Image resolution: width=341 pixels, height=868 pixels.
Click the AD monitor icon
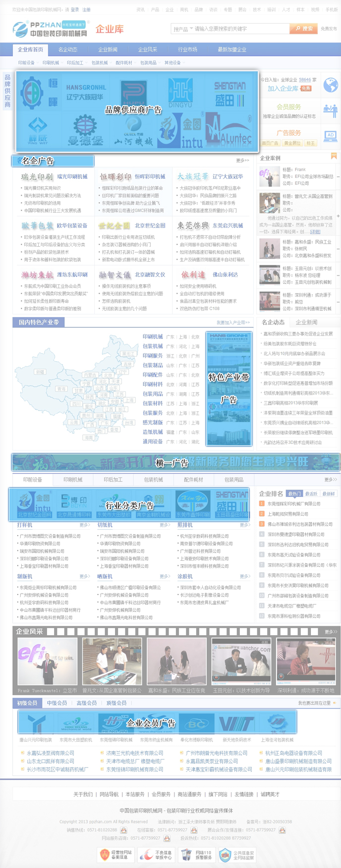tap(330, 135)
